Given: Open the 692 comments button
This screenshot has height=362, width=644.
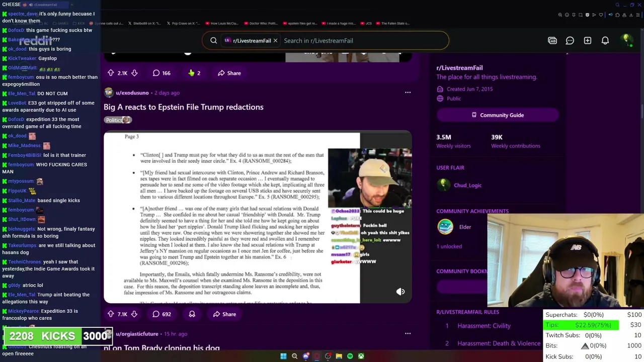Looking at the screenshot, I should [162, 314].
